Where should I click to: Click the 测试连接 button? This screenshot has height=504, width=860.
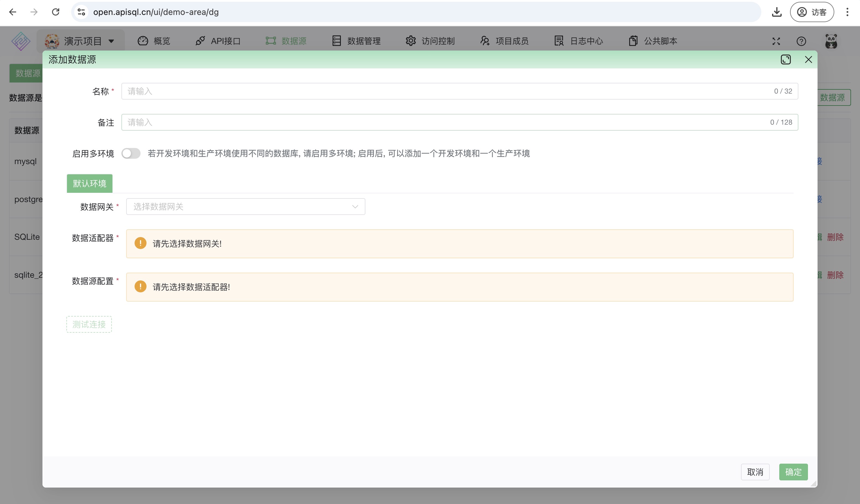(x=89, y=324)
